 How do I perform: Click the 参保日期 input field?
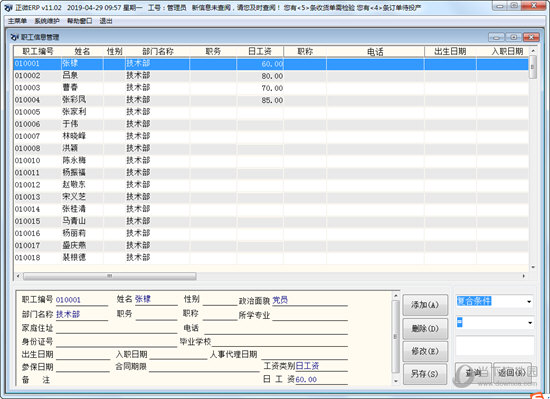point(83,367)
